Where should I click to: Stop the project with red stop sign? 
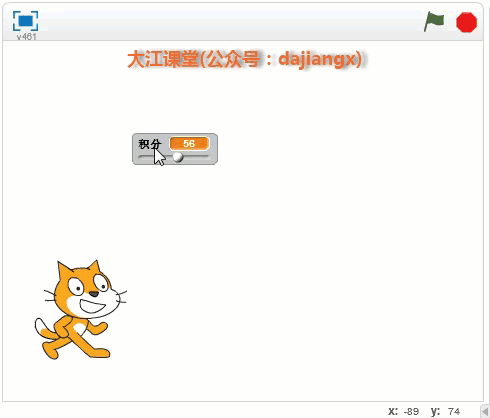pos(466,22)
